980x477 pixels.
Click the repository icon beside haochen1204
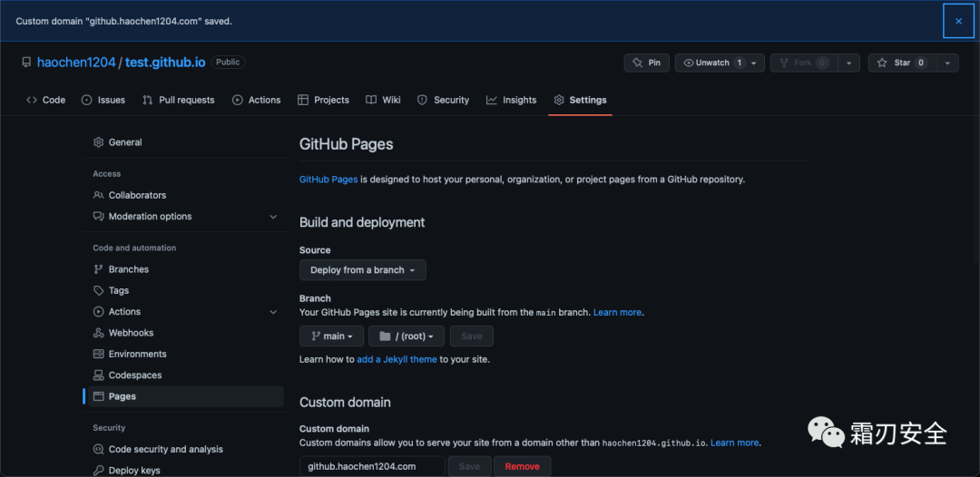tap(26, 63)
